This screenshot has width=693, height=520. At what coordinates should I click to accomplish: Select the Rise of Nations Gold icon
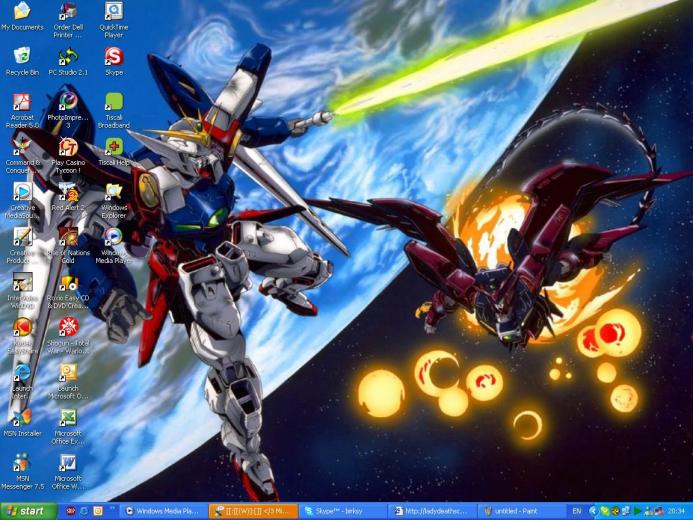pyautogui.click(x=68, y=246)
